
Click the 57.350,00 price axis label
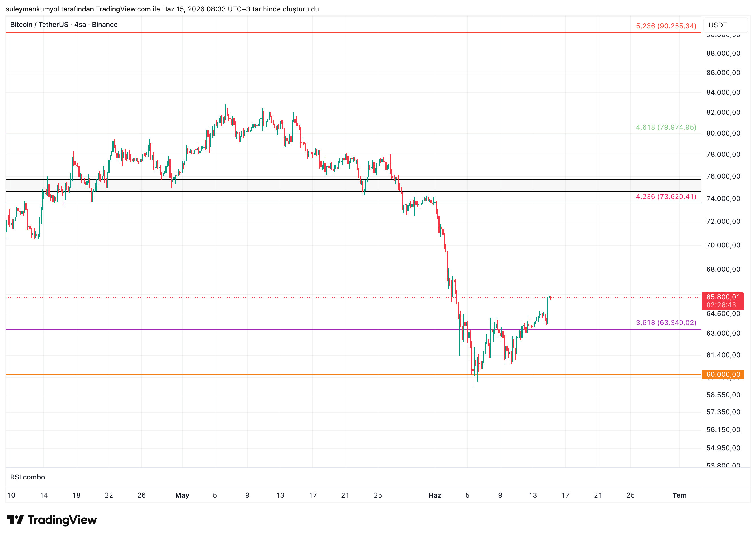tap(723, 412)
